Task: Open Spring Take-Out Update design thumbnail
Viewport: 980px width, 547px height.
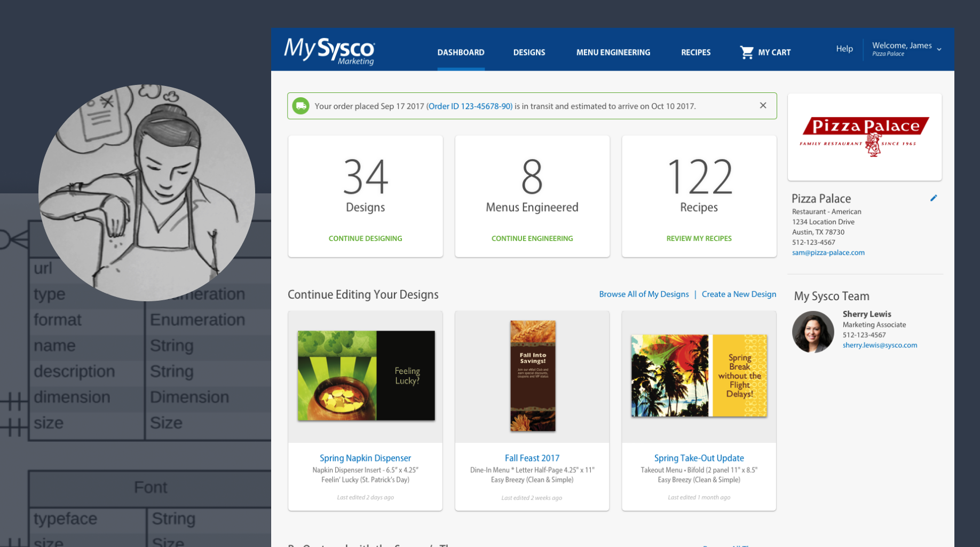Action: coord(699,376)
